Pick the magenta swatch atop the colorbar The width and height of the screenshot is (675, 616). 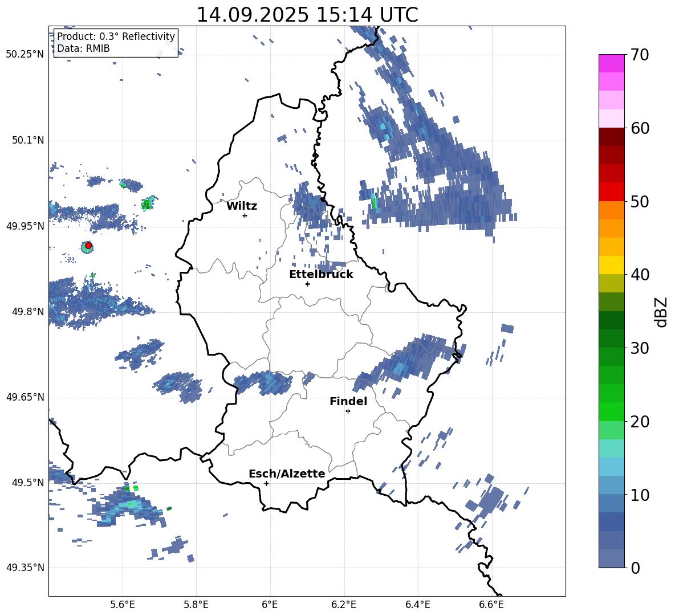pos(612,63)
